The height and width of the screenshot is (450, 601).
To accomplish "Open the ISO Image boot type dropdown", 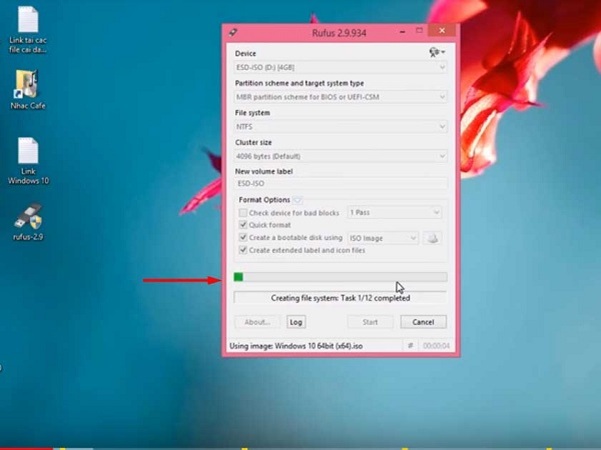I will click(x=383, y=238).
